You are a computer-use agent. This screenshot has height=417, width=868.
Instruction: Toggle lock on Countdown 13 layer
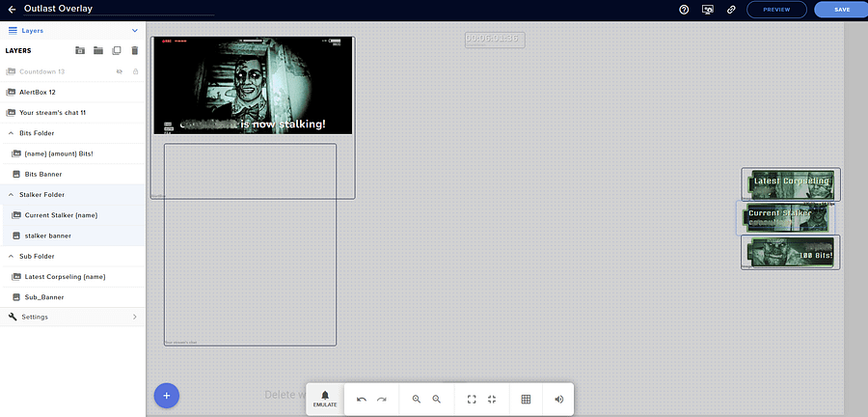click(x=135, y=72)
